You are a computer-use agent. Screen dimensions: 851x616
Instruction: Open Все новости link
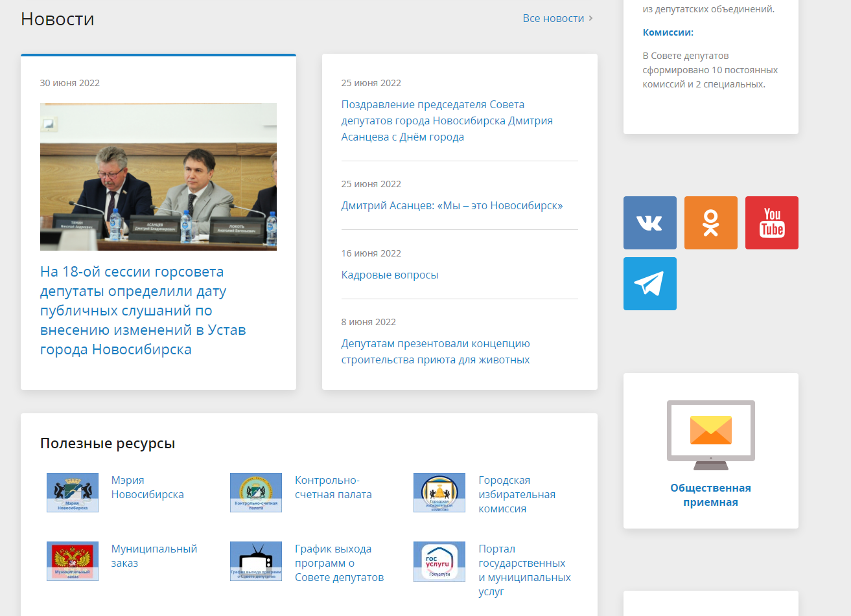(x=553, y=18)
